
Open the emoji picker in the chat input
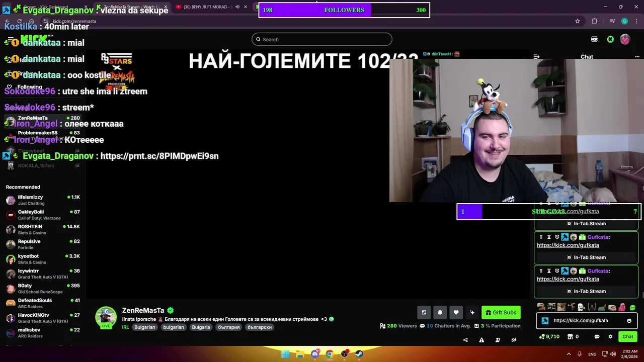pyautogui.click(x=629, y=321)
